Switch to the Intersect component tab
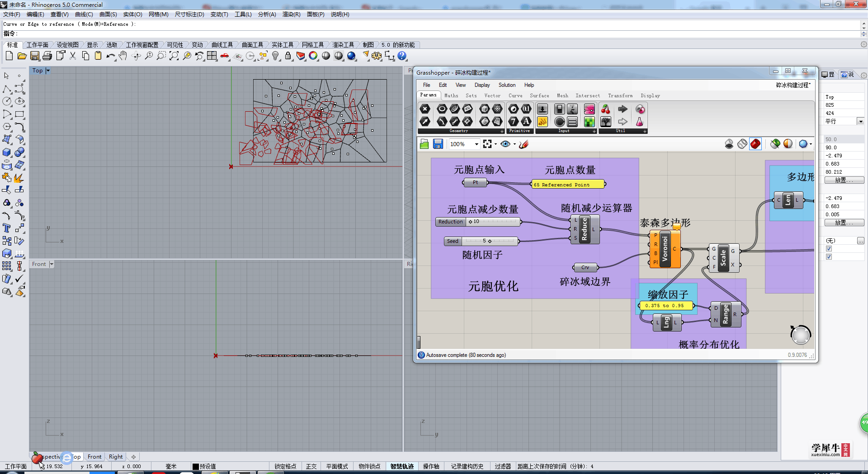The width and height of the screenshot is (868, 474). tap(588, 95)
